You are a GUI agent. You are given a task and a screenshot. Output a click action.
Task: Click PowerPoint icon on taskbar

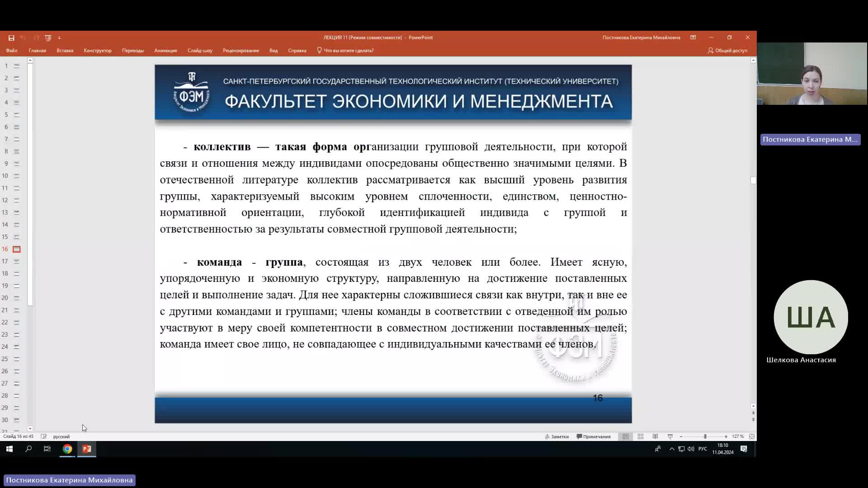click(87, 449)
